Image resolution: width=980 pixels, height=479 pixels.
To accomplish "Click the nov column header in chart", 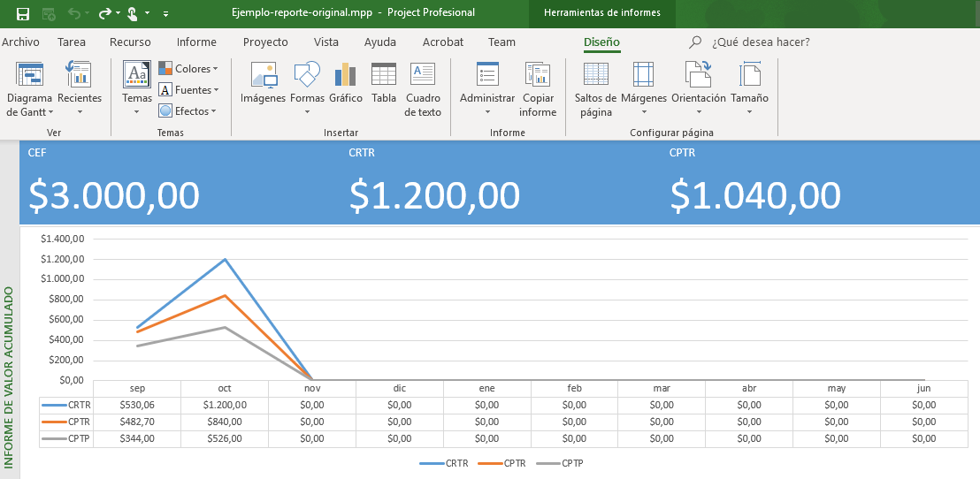I will 312,389.
